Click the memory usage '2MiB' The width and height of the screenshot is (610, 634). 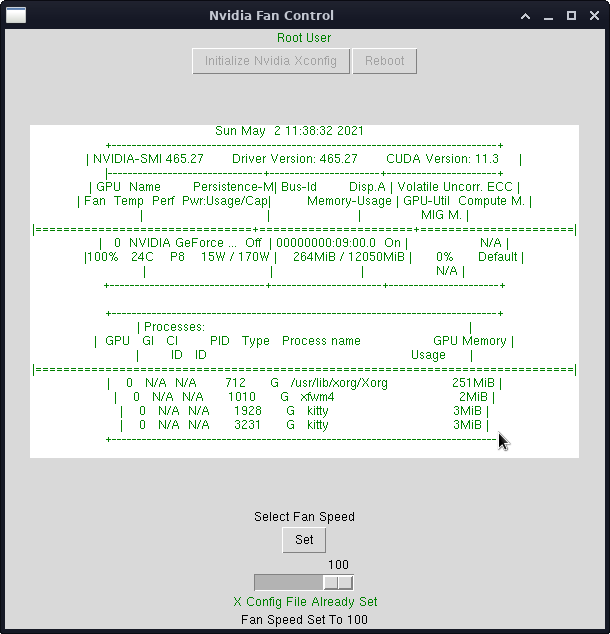(x=473, y=397)
